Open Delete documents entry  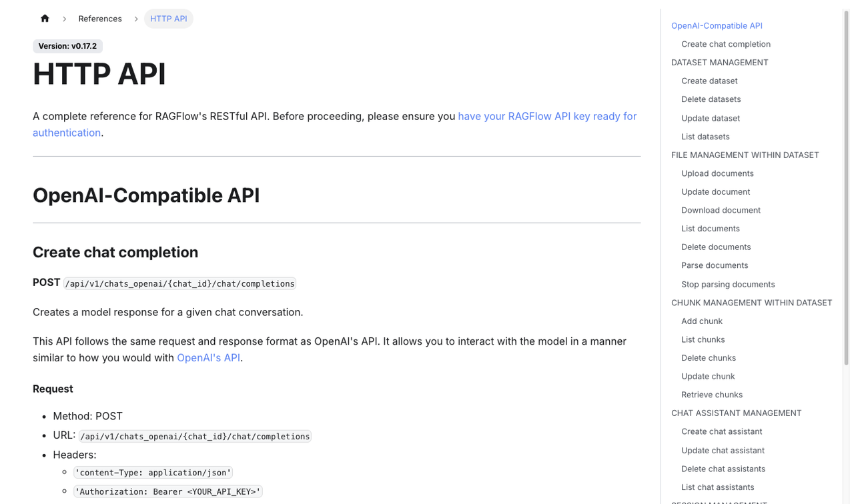pyautogui.click(x=716, y=247)
